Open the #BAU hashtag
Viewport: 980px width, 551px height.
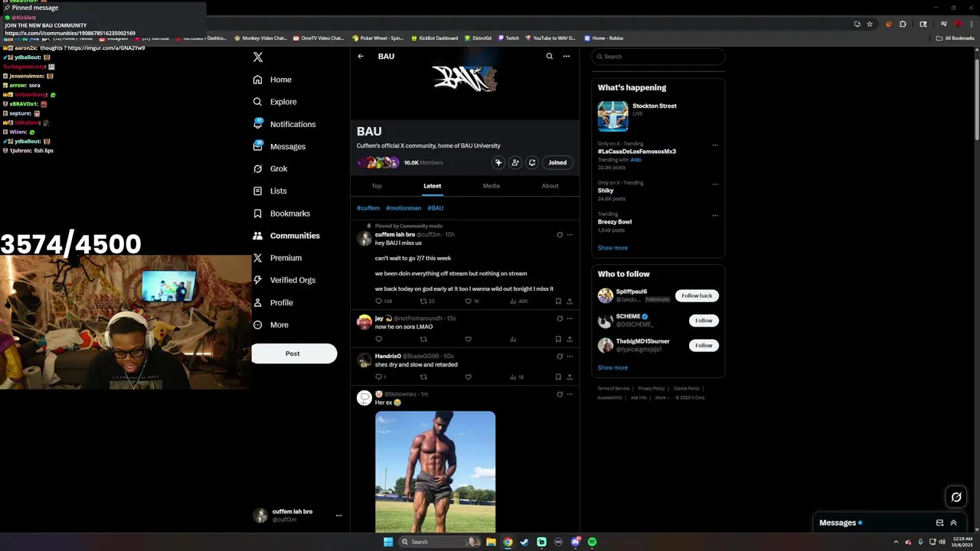(x=436, y=208)
